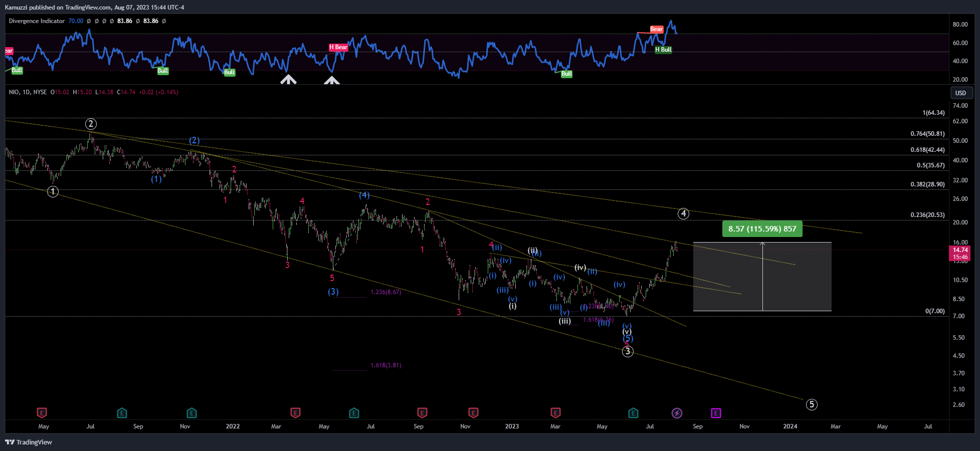Click the red earnings marker right of Nov 2022
The width and height of the screenshot is (980, 451).
pos(473,413)
